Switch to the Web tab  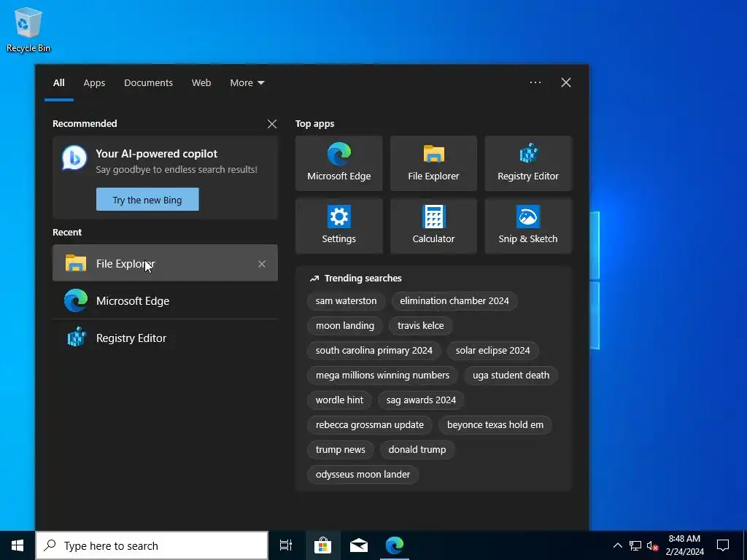pyautogui.click(x=201, y=83)
